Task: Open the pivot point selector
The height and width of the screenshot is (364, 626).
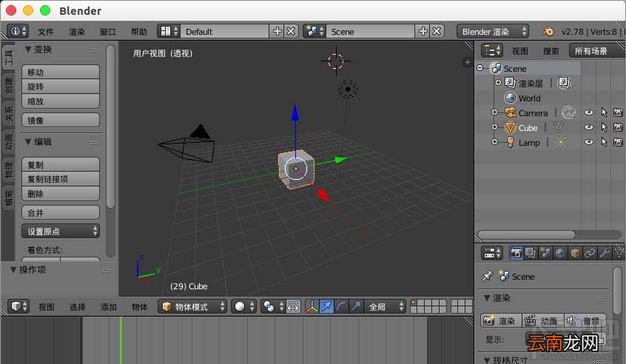Action: point(273,306)
